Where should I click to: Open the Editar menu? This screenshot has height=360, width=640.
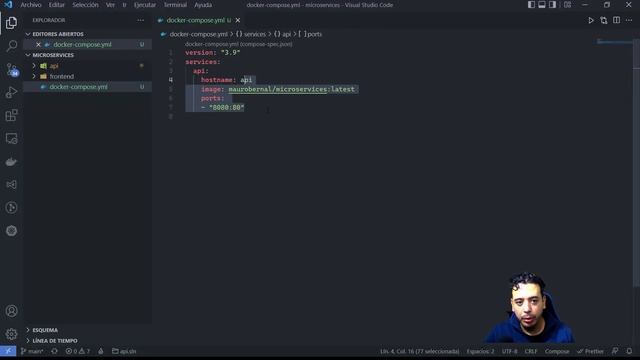[57, 5]
